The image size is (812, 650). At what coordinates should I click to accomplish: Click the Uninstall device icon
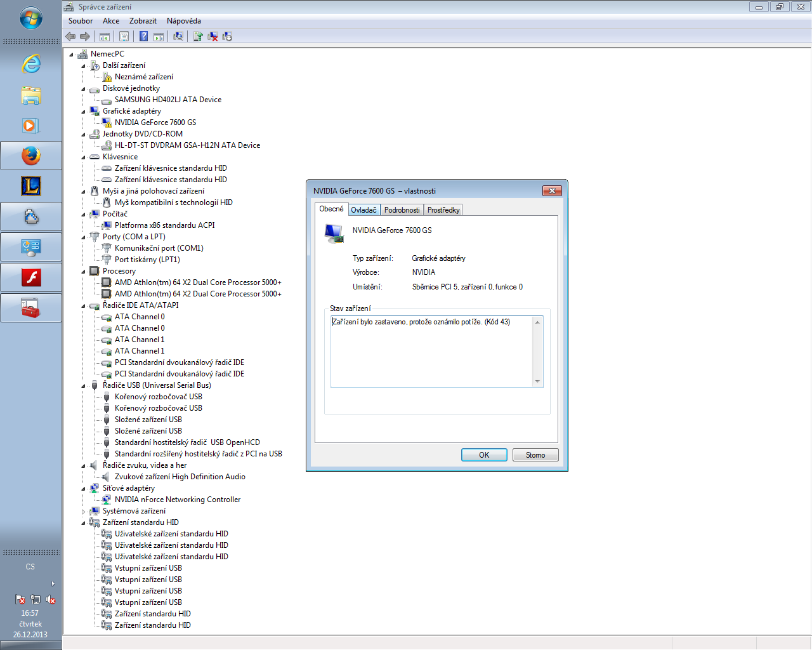(x=213, y=37)
